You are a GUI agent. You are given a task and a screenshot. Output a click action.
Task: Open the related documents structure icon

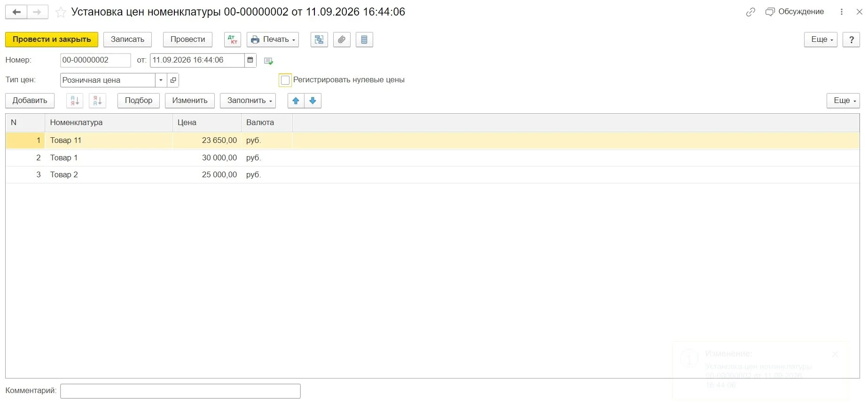[319, 39]
